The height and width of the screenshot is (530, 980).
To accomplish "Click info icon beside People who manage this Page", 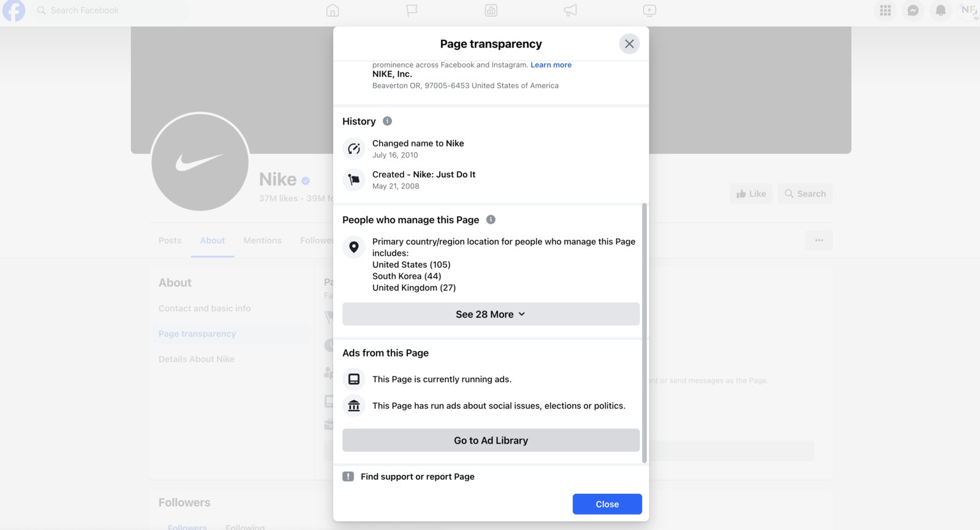I will pos(491,219).
